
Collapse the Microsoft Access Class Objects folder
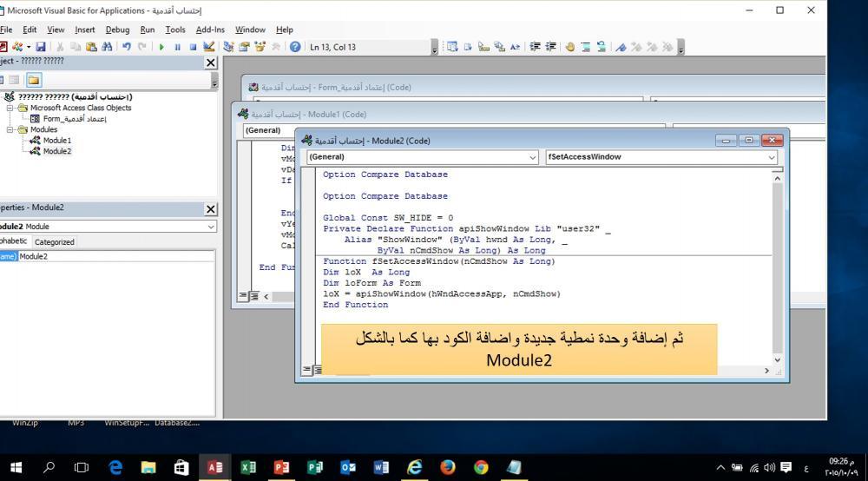[x=10, y=108]
